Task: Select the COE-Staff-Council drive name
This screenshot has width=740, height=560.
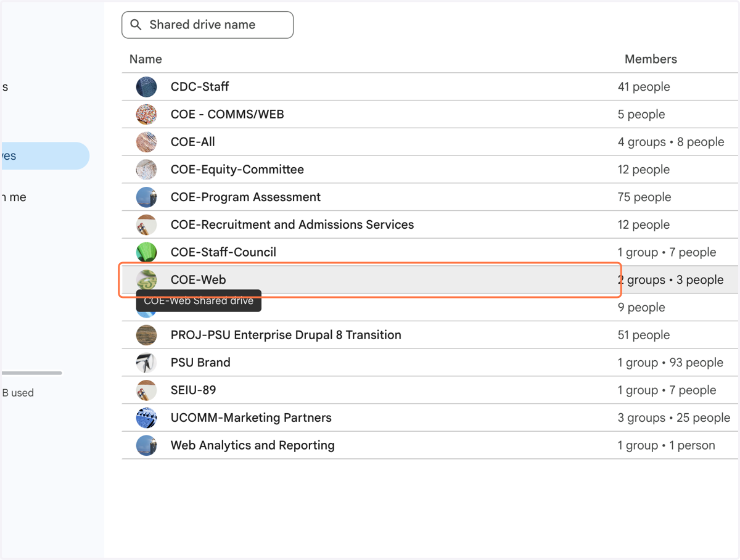Action: [x=223, y=252]
